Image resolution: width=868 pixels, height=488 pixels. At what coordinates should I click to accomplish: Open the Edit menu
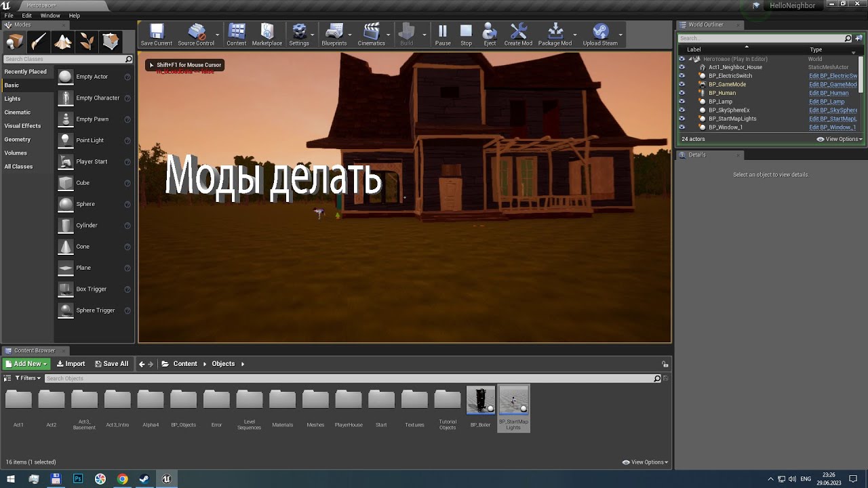click(27, 16)
